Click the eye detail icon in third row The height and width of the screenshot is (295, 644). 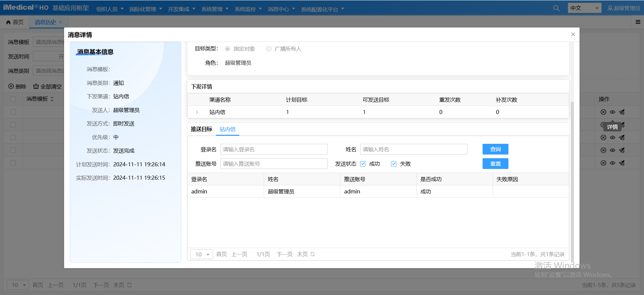pos(612,137)
